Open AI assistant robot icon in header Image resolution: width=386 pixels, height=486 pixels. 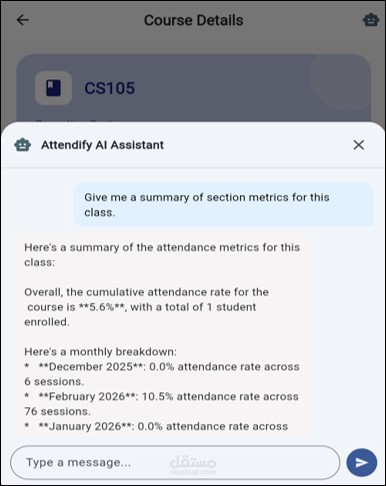click(x=371, y=20)
